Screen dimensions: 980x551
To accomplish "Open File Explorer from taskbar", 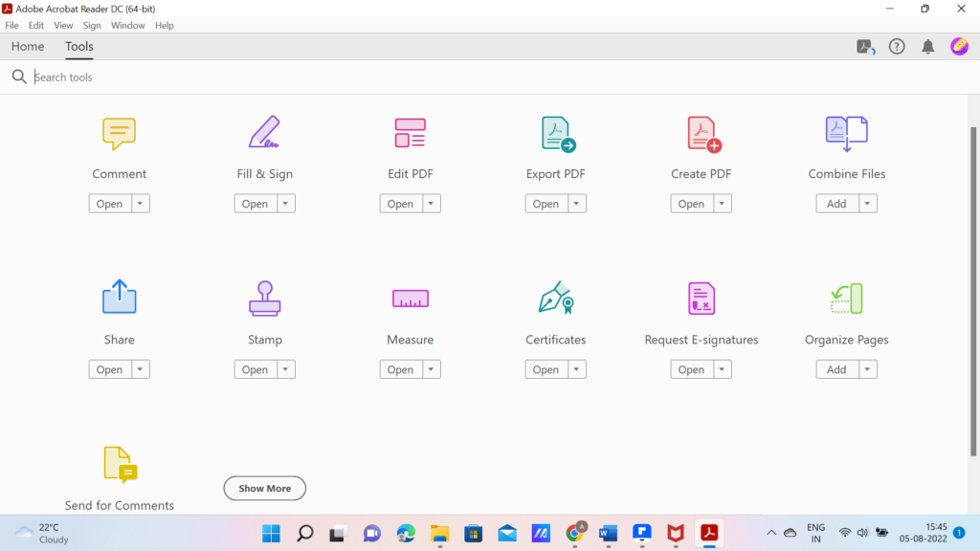I will [x=440, y=534].
